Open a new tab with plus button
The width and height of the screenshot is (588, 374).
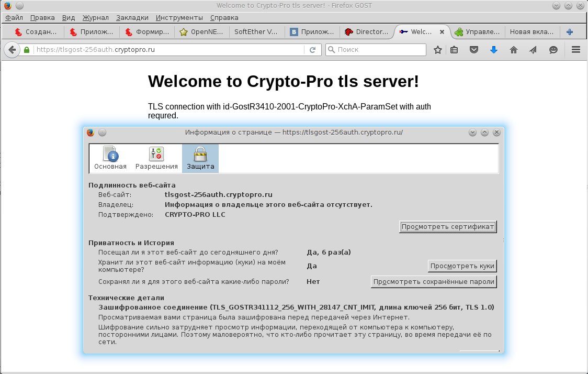click(x=570, y=32)
